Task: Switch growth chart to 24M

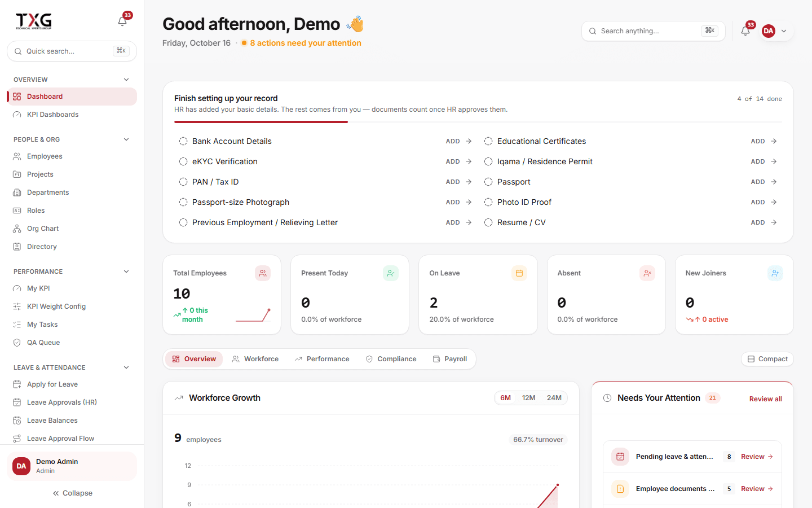Action: click(x=554, y=398)
